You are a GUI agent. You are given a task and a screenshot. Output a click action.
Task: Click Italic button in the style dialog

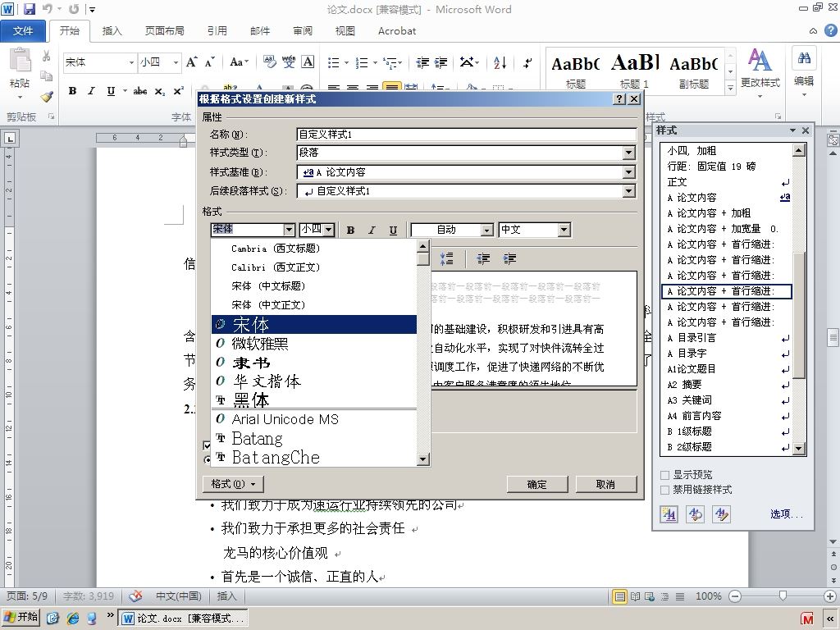click(372, 230)
